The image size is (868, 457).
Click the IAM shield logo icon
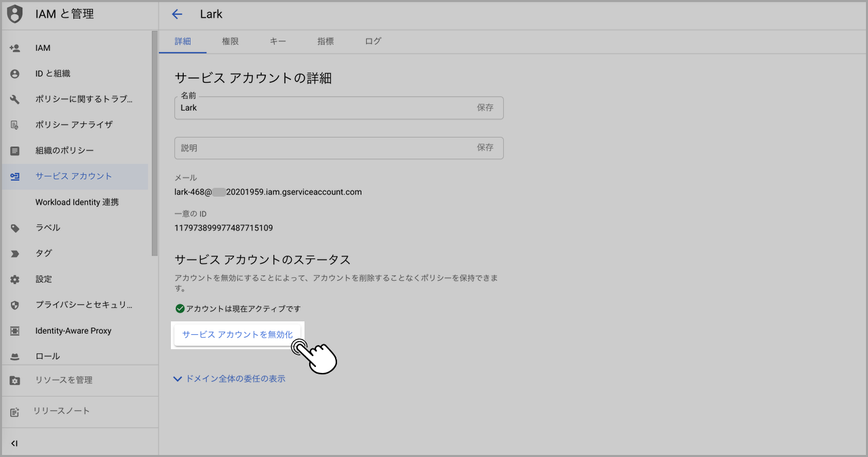click(14, 14)
